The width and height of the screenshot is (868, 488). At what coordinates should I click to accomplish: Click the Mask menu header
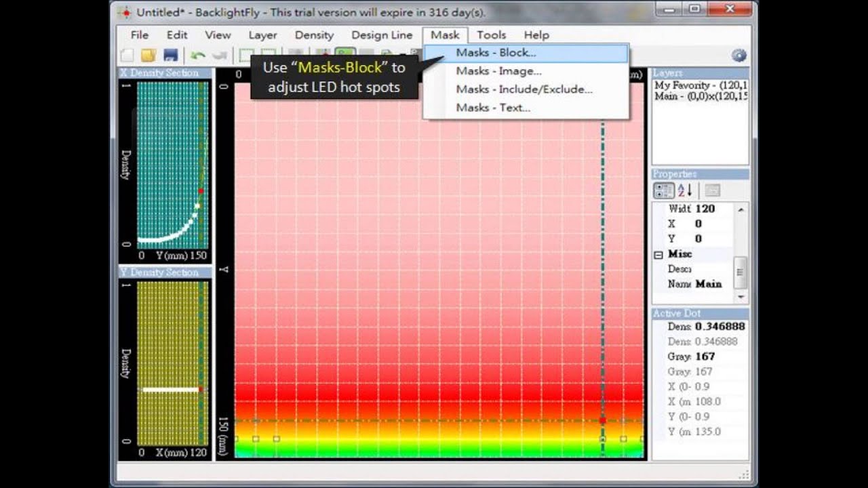pos(445,35)
